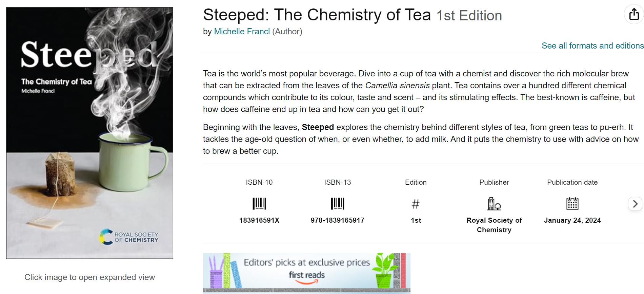Click the Publication date calendar icon

coord(572,204)
